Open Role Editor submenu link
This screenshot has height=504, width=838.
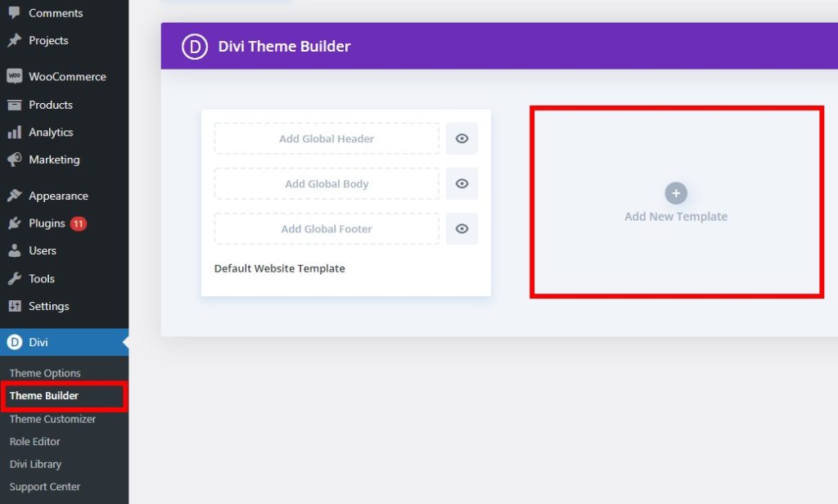click(34, 442)
